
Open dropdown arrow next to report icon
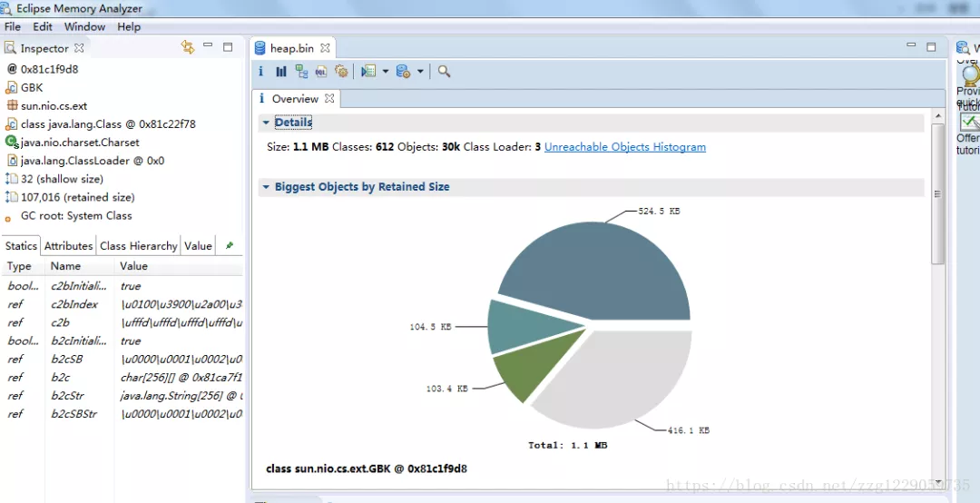tap(385, 72)
